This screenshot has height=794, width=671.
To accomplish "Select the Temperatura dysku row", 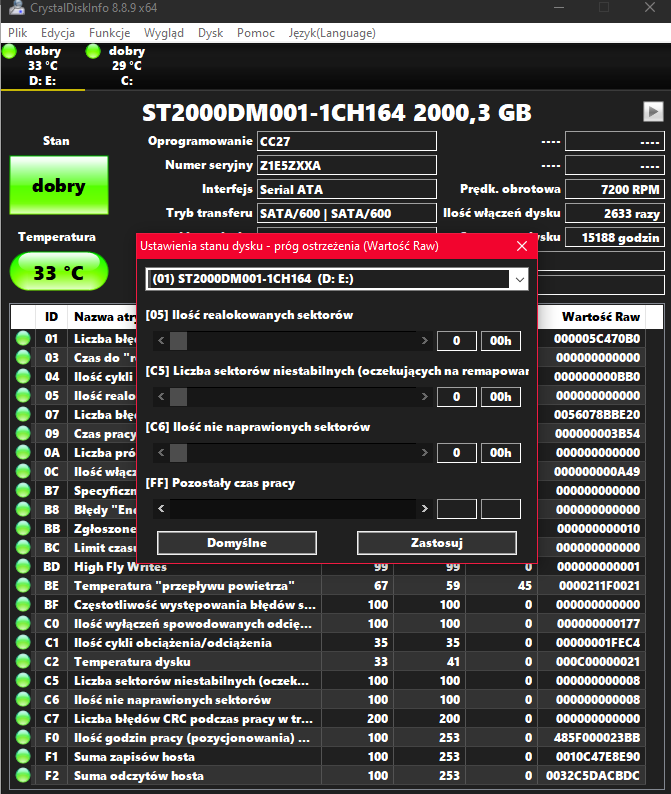I will [x=328, y=661].
